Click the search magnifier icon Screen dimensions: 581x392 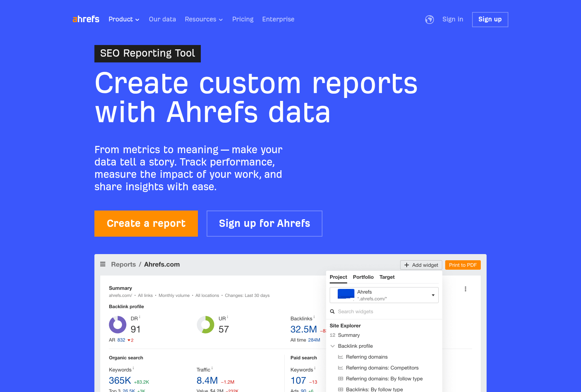(x=332, y=311)
